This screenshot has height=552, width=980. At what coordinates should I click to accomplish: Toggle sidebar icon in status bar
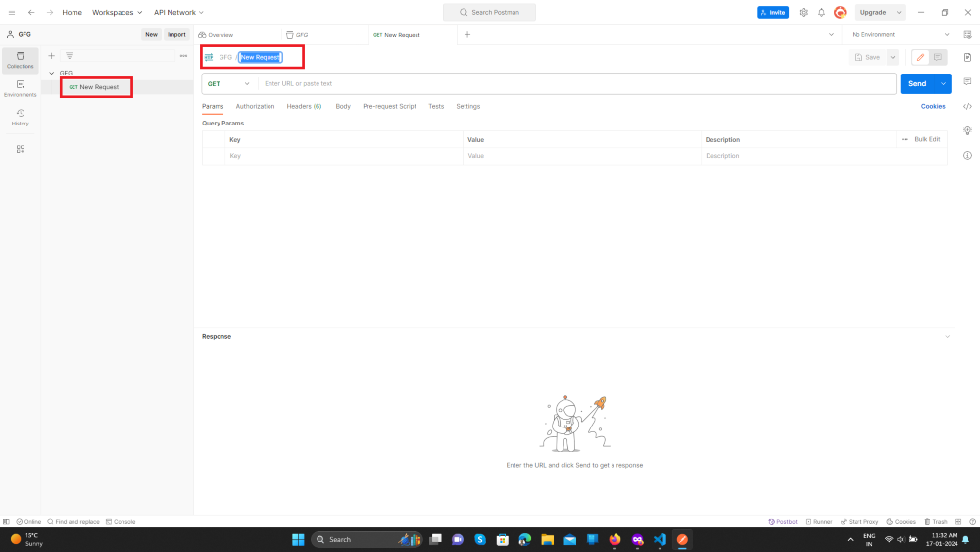[6, 522]
